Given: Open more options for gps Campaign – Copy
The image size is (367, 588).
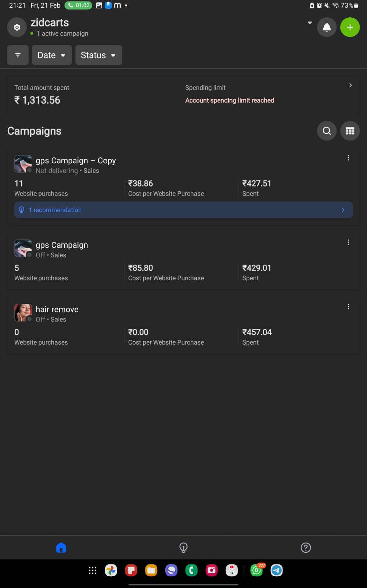Looking at the screenshot, I should [x=348, y=158].
